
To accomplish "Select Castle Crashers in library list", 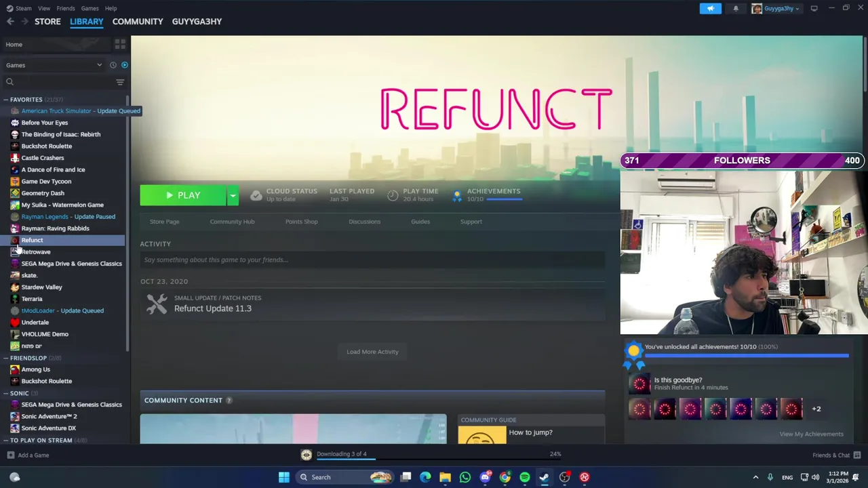I will (42, 158).
